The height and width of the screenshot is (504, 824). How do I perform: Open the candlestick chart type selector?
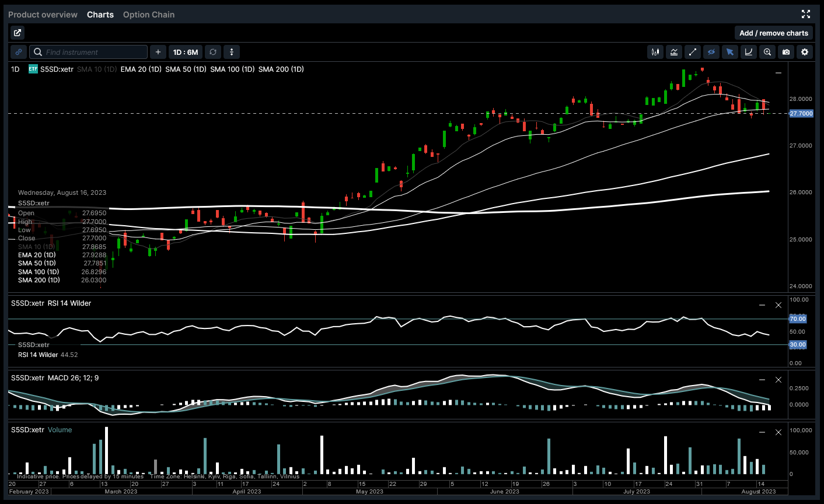pyautogui.click(x=655, y=52)
